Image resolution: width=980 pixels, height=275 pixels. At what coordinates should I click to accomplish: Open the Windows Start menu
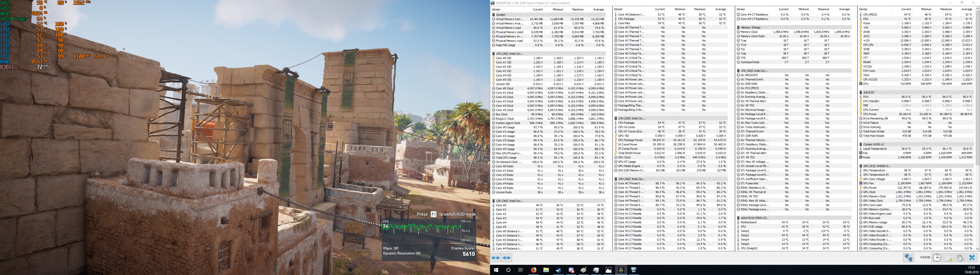tap(496, 270)
